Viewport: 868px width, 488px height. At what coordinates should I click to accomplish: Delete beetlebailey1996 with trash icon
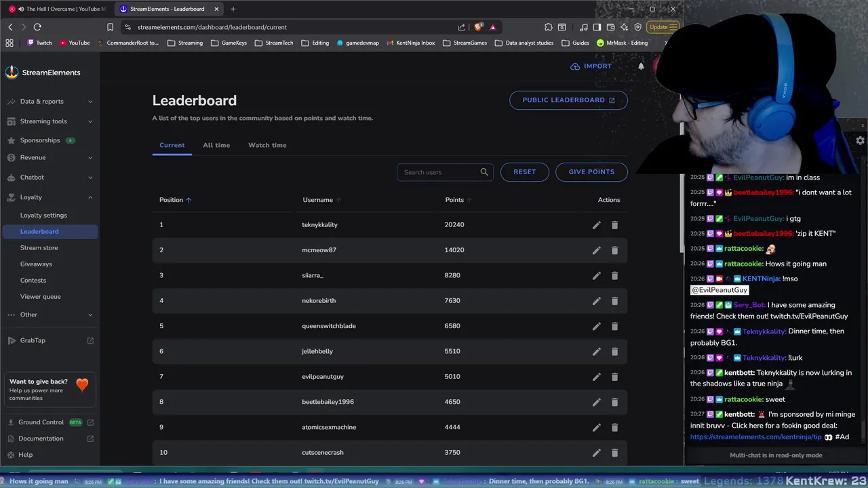614,402
